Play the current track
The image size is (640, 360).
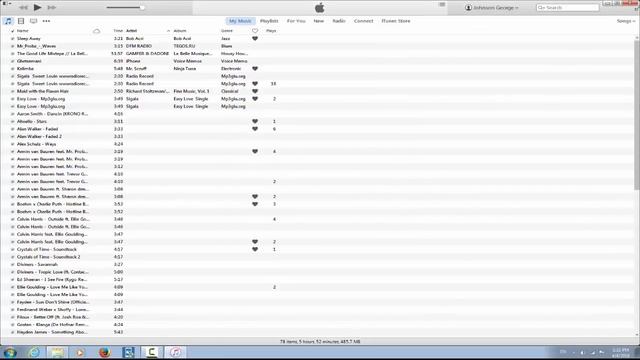coord(37,7)
